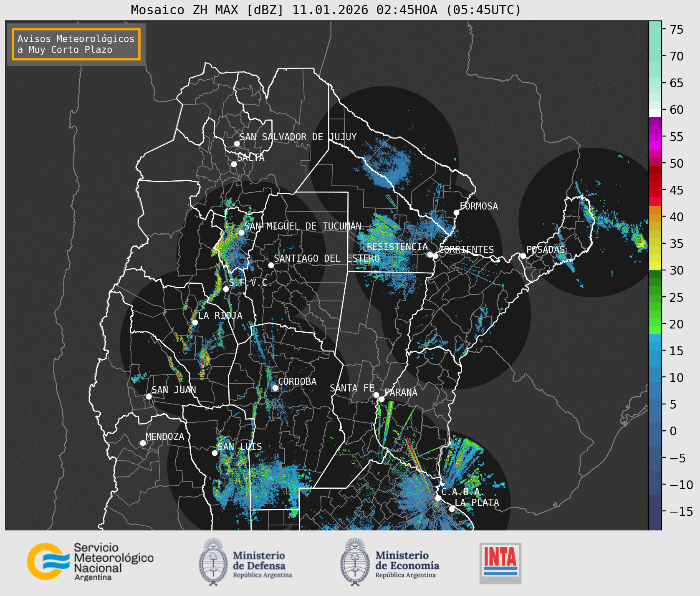Select the Santa Fe city marker

(376, 395)
